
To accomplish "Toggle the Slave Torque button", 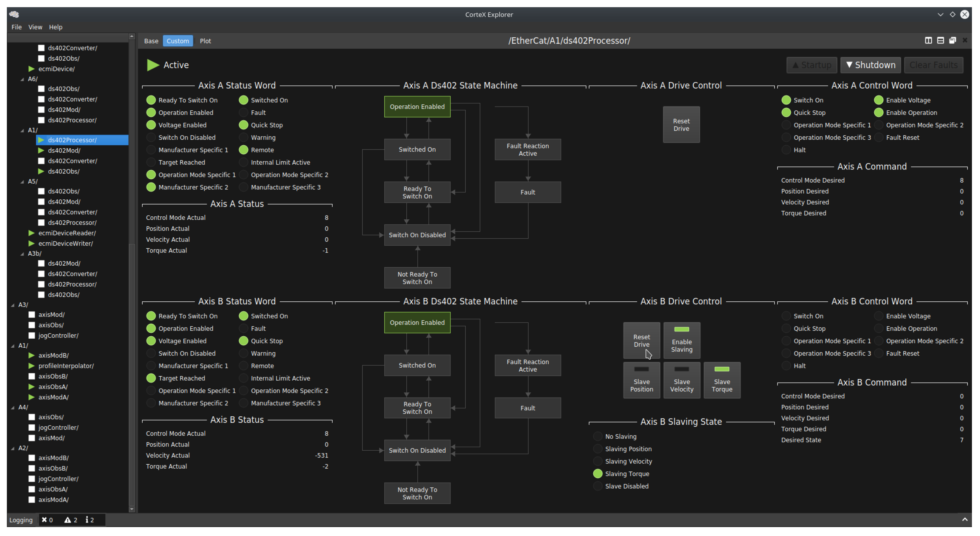I will click(x=722, y=380).
